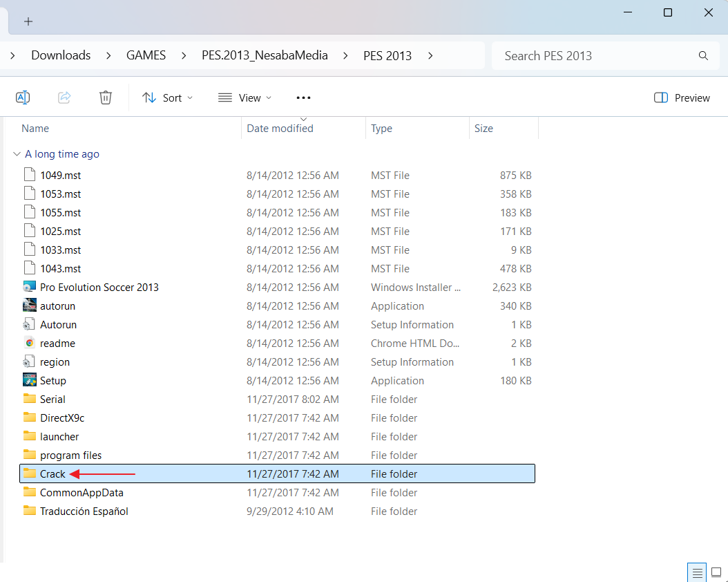Select the DirectX9c folder icon

(x=30, y=417)
